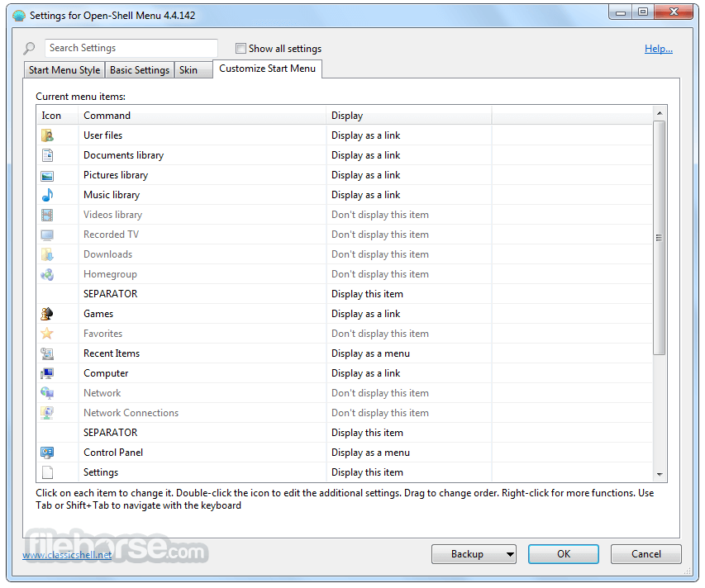Screen dimensions: 705x588
Task: Visit the www.classicshell.net link
Action: [67, 555]
